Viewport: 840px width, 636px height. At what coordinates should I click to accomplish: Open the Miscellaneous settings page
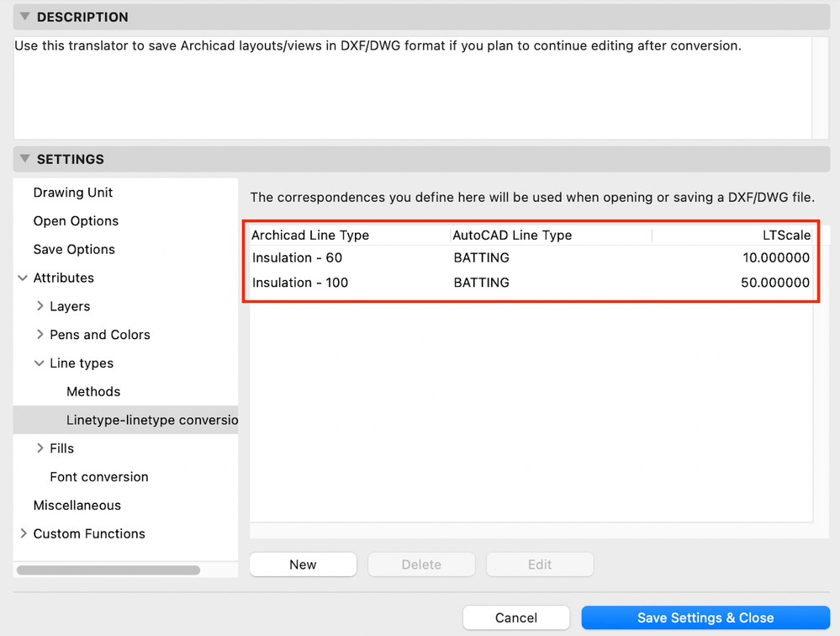[77, 506]
